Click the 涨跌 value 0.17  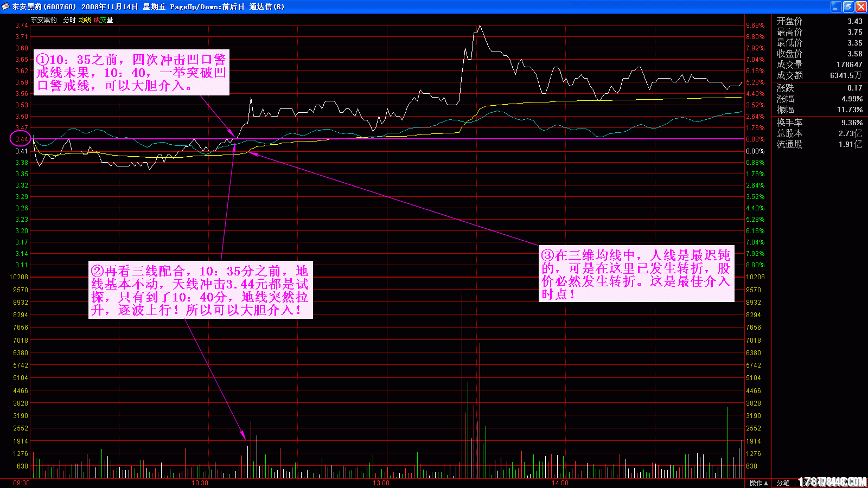[855, 88]
